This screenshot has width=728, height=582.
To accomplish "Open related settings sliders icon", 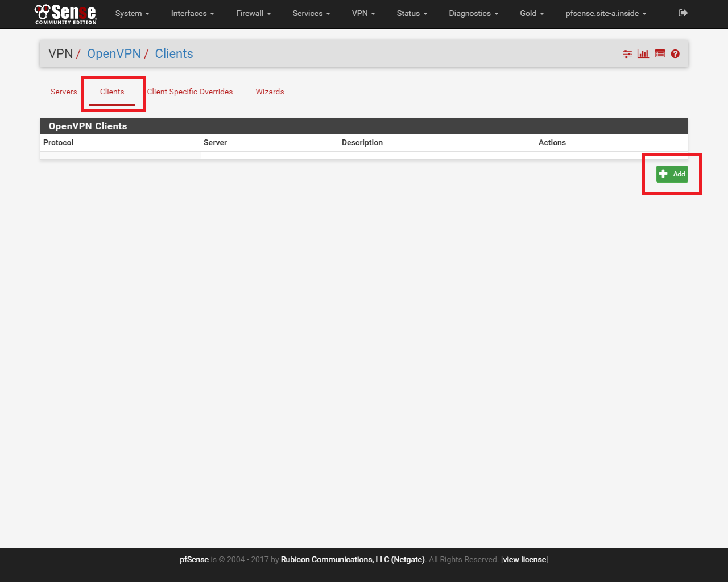I will pos(627,54).
